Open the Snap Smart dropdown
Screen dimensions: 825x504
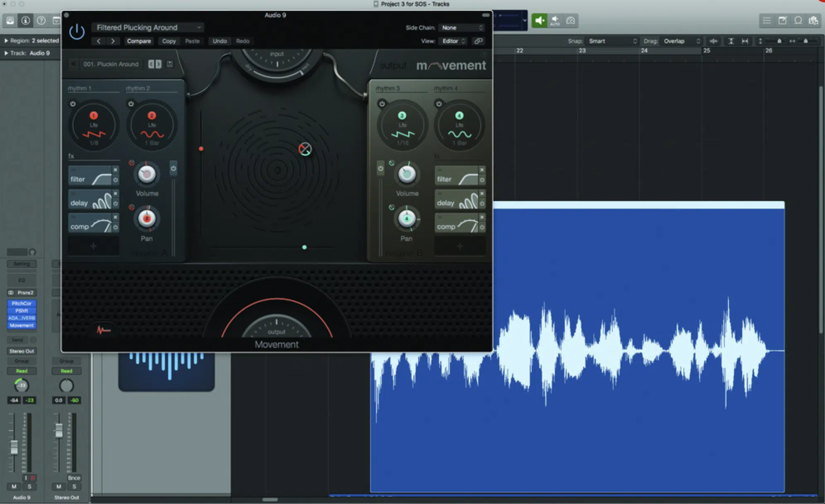[x=612, y=41]
